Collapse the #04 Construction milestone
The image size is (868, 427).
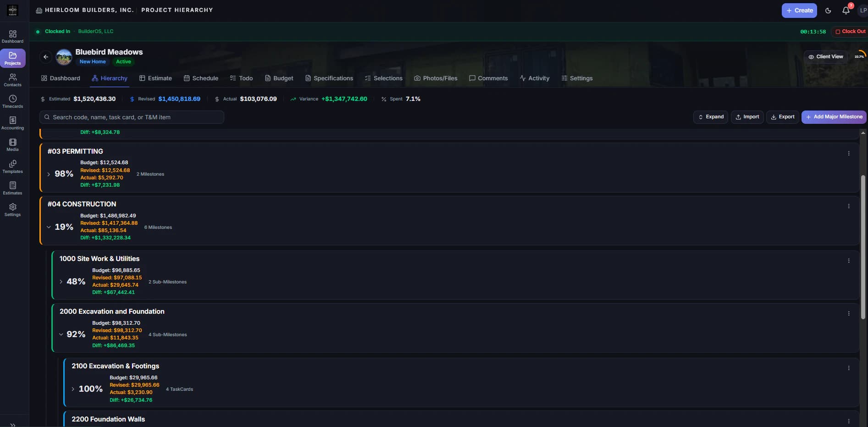[49, 227]
